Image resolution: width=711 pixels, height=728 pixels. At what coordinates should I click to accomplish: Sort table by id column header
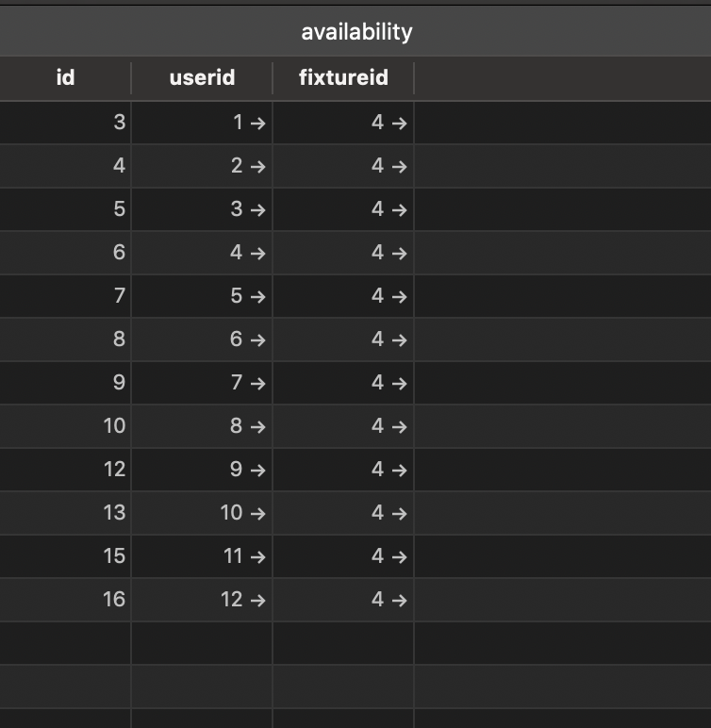[x=65, y=77]
